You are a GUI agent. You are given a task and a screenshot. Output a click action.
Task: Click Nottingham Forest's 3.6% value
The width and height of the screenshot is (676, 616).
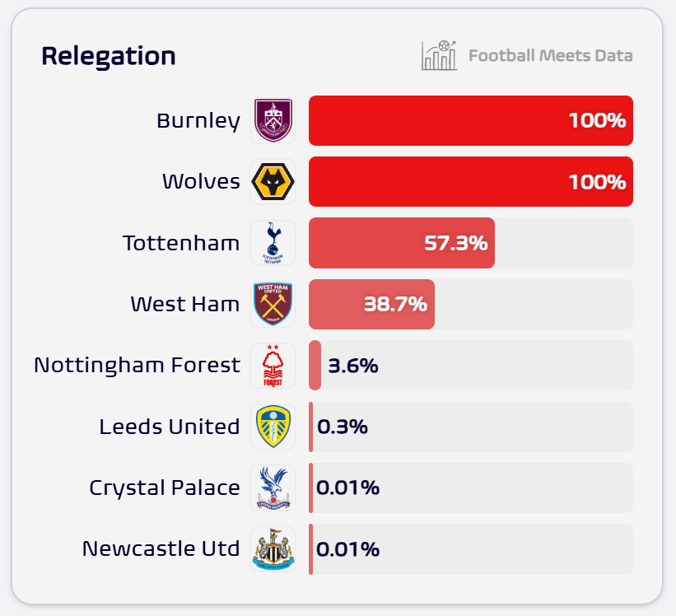(x=353, y=366)
